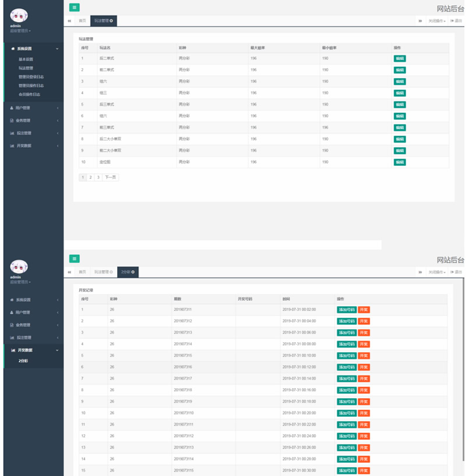Click the green hamburger menu in the top panel

(75, 8)
